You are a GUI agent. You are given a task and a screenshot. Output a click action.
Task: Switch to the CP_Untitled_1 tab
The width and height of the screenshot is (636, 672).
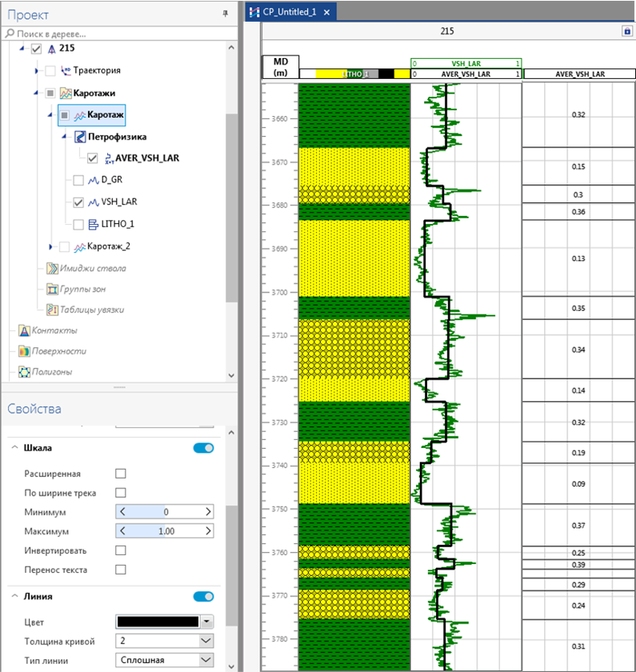click(x=289, y=12)
